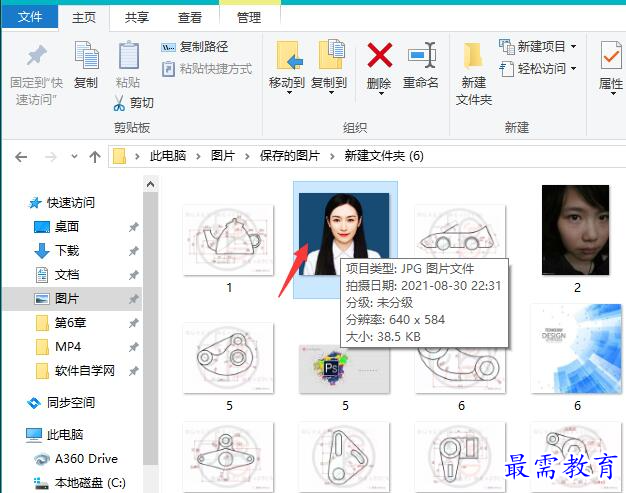Image resolution: width=626 pixels, height=498 pixels.
Task: Click the Cut (剪切) scissors icon
Action: (x=119, y=103)
